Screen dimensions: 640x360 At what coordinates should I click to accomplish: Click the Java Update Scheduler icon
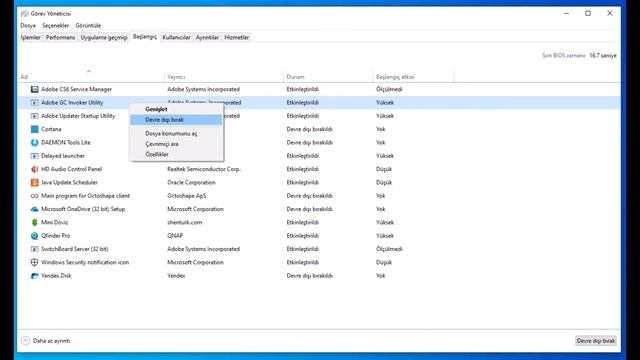[x=34, y=182]
